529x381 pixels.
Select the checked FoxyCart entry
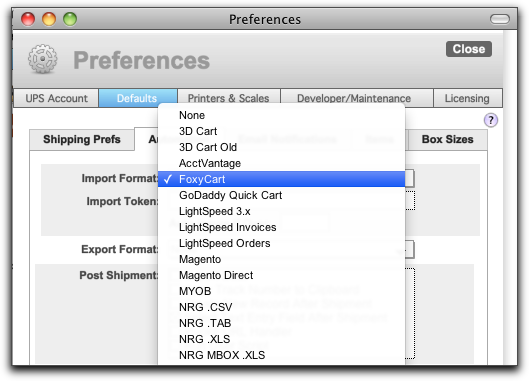[281, 179]
